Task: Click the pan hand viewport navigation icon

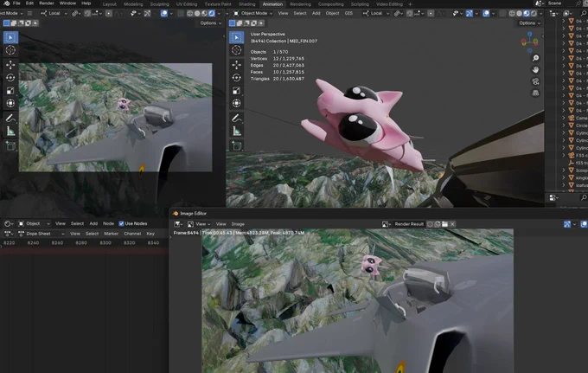Action: [x=535, y=69]
